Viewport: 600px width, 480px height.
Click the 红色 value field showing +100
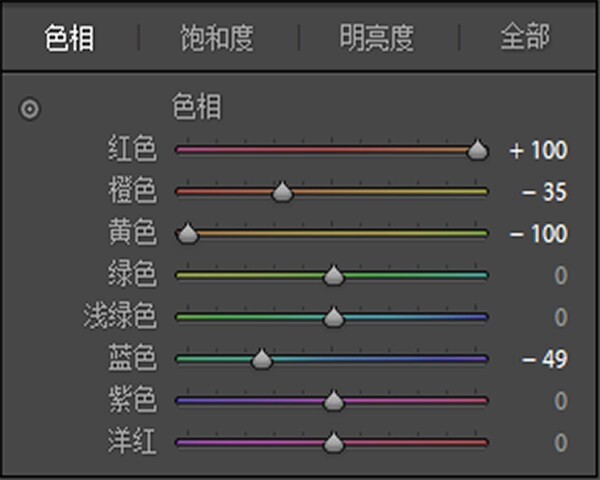[538, 150]
